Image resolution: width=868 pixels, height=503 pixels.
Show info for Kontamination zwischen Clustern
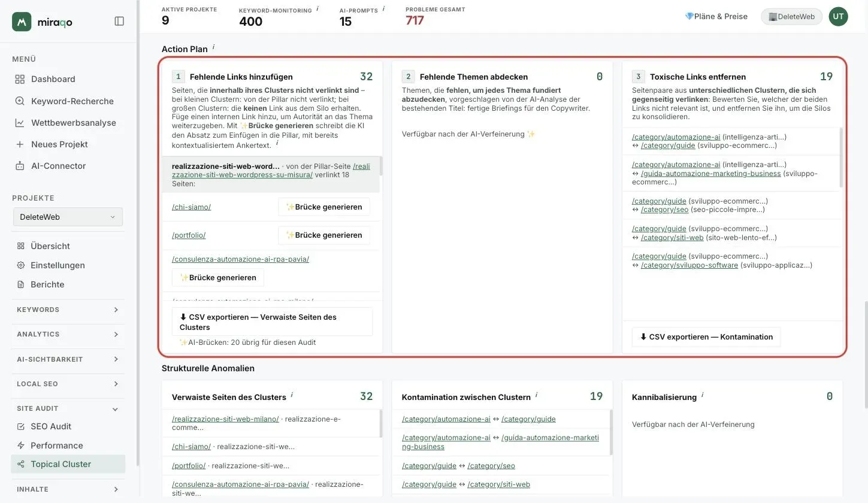pos(536,395)
